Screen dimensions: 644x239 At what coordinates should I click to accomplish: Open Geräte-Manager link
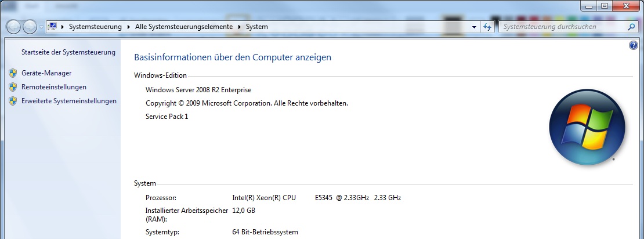click(x=46, y=73)
